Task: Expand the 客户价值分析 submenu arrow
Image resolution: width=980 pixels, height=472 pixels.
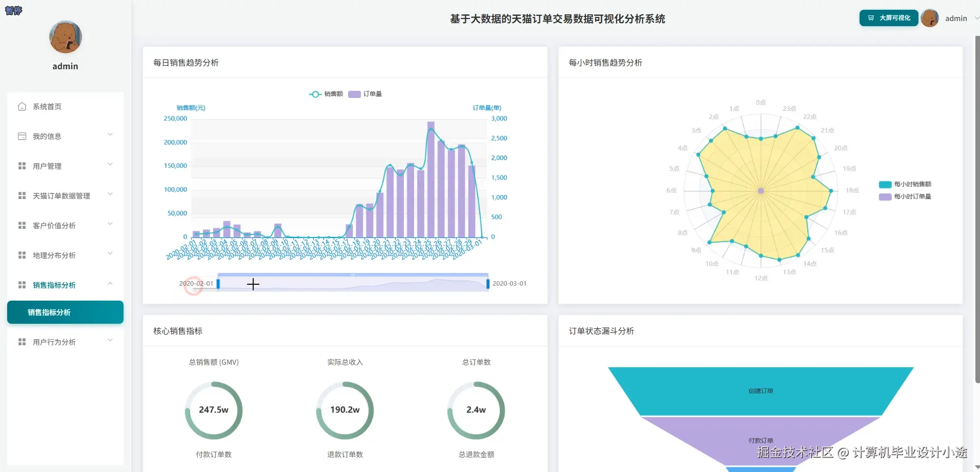Action: tap(110, 224)
